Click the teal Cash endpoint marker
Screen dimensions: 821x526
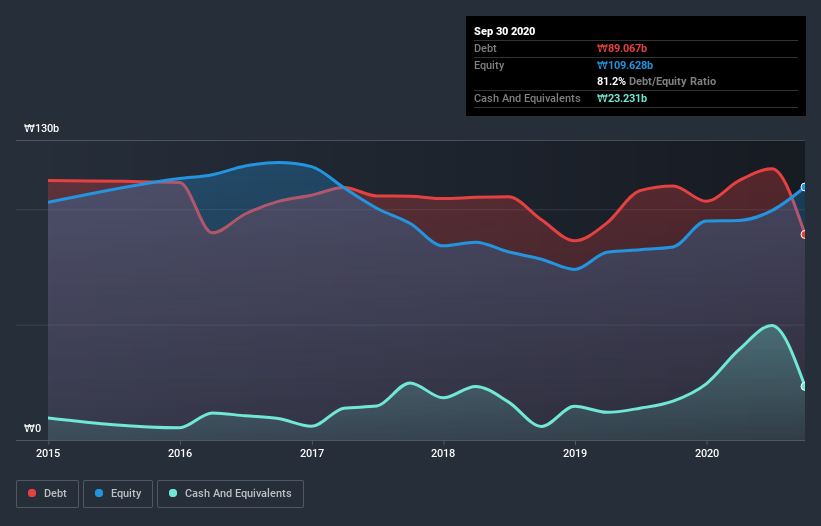804,386
